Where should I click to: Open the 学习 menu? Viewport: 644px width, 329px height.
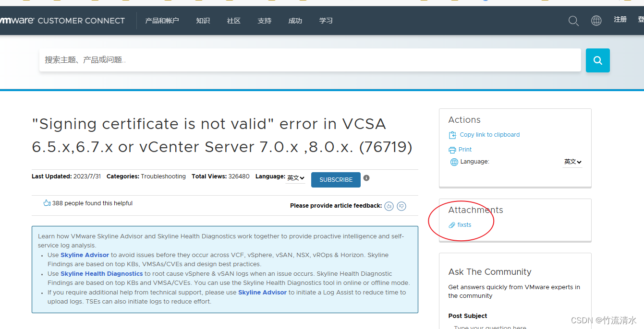(326, 21)
